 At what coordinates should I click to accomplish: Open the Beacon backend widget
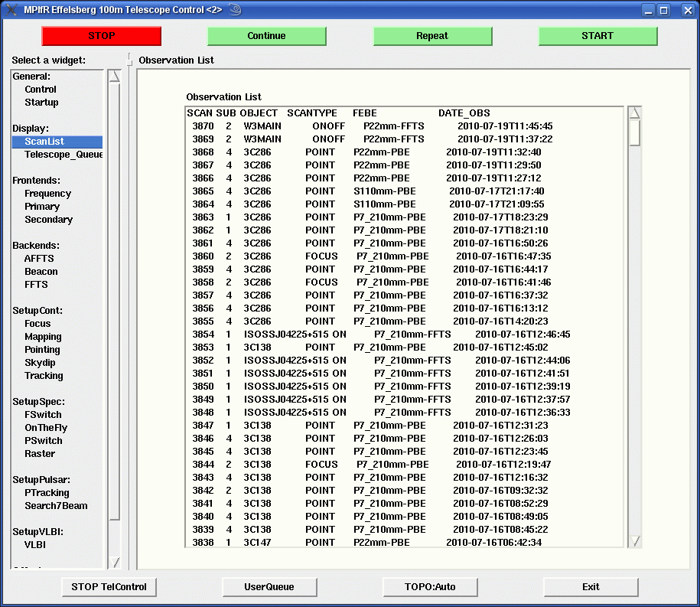(x=41, y=272)
